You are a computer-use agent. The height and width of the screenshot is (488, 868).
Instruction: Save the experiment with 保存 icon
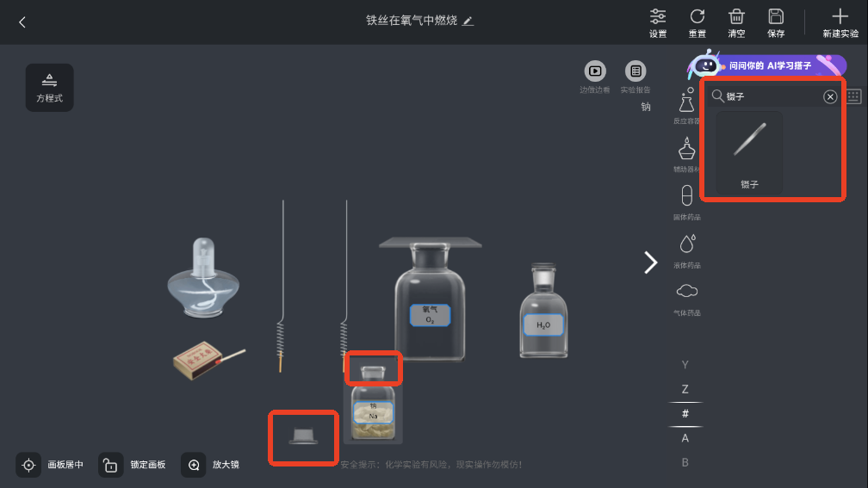click(776, 22)
